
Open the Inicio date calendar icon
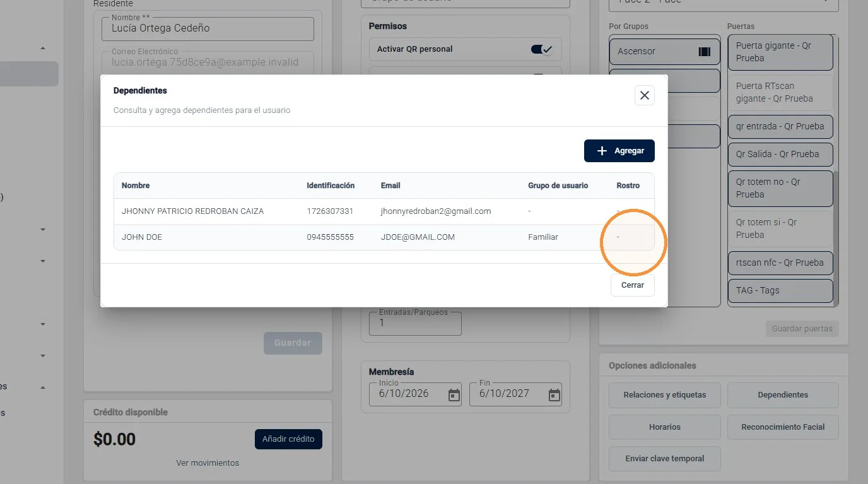[454, 395]
